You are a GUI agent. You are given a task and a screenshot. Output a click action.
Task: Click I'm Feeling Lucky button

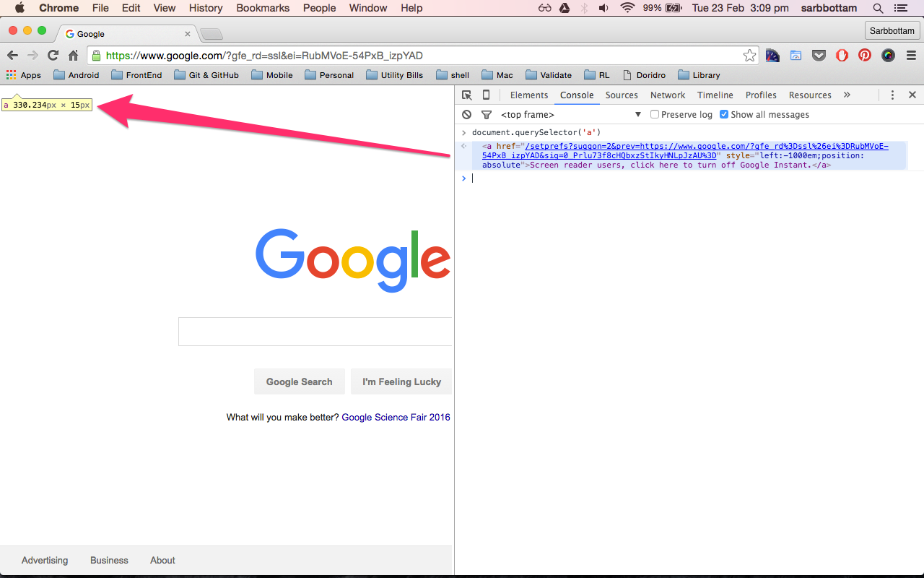(x=401, y=381)
